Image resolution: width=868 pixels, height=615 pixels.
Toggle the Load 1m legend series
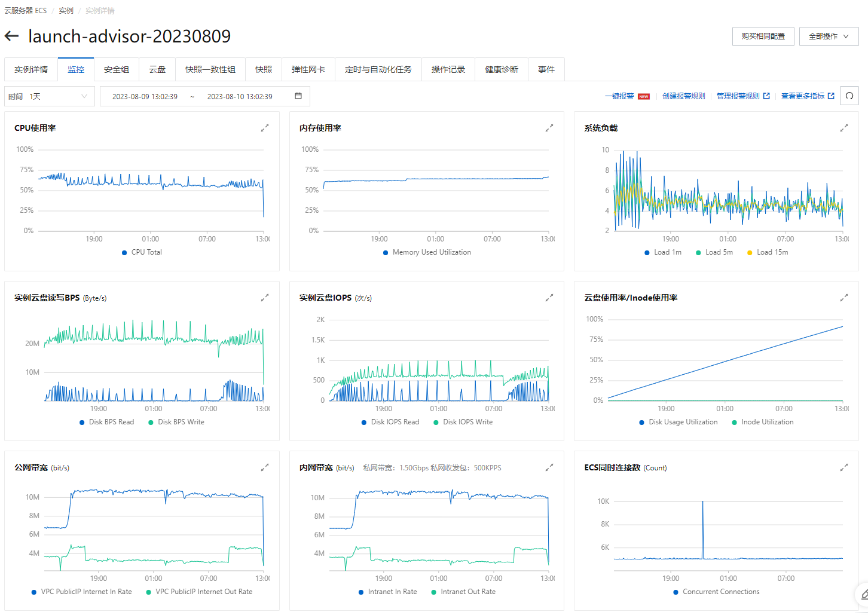(x=664, y=252)
